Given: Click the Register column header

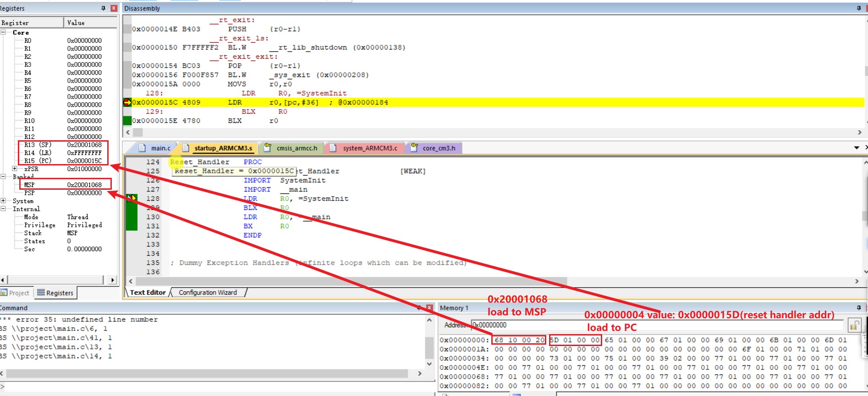Looking at the screenshot, I should pyautogui.click(x=32, y=22).
